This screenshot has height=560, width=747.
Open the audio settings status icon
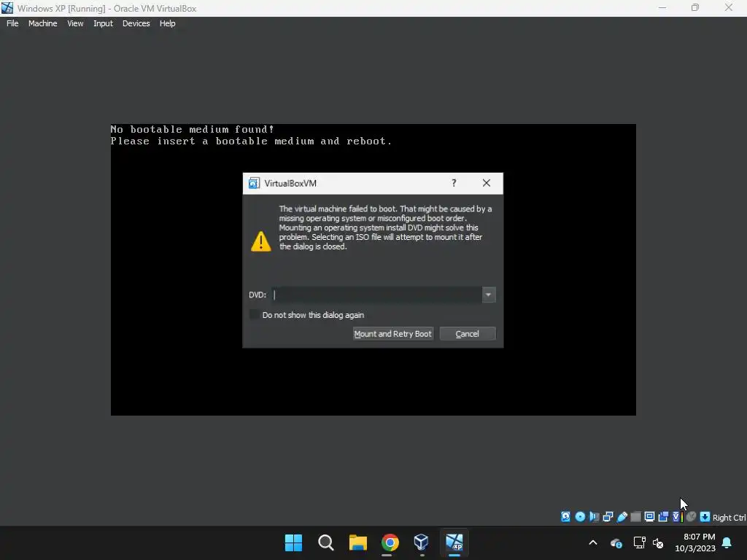point(594,517)
